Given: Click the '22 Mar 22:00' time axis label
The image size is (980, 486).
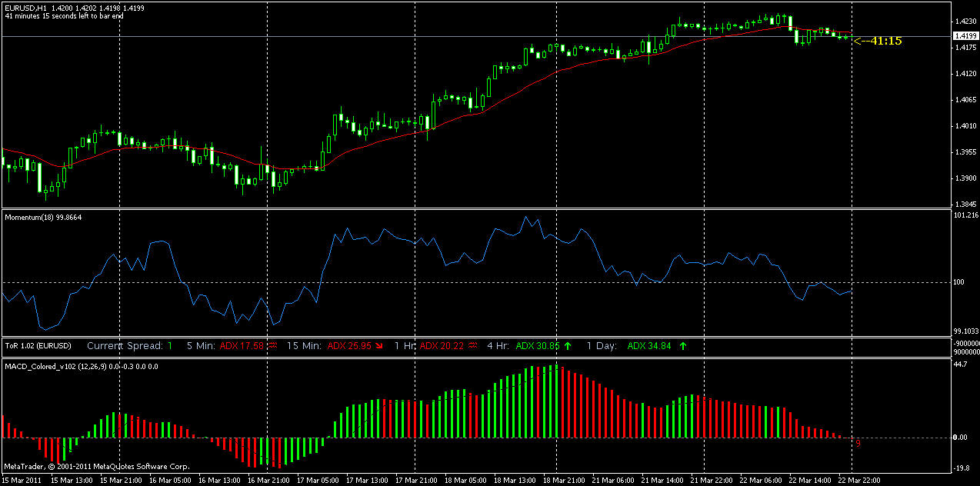Looking at the screenshot, I should (859, 481).
